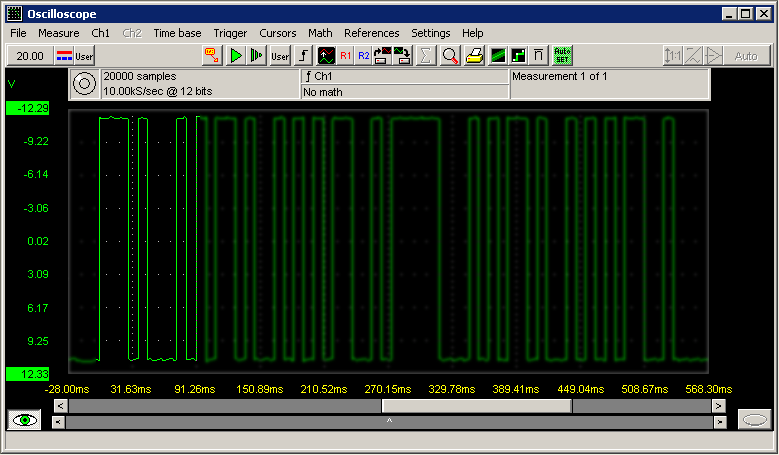Viewport: 779px width, 455px height.
Task: Click the 270.15ms time axis label
Action: click(388, 389)
